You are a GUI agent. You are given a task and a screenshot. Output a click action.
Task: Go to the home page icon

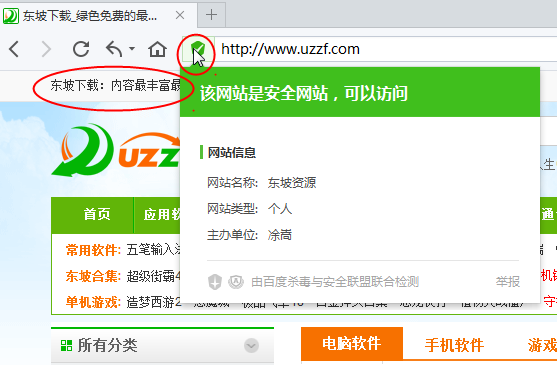[157, 49]
